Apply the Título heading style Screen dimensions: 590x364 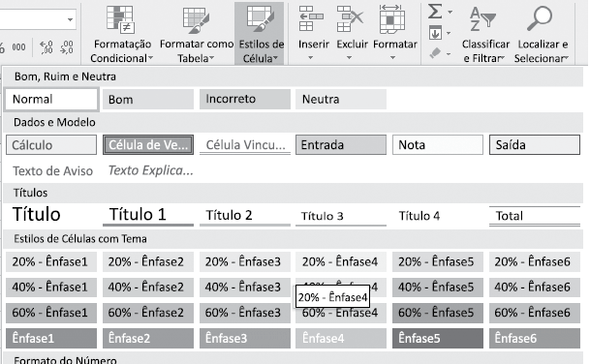coord(51,215)
